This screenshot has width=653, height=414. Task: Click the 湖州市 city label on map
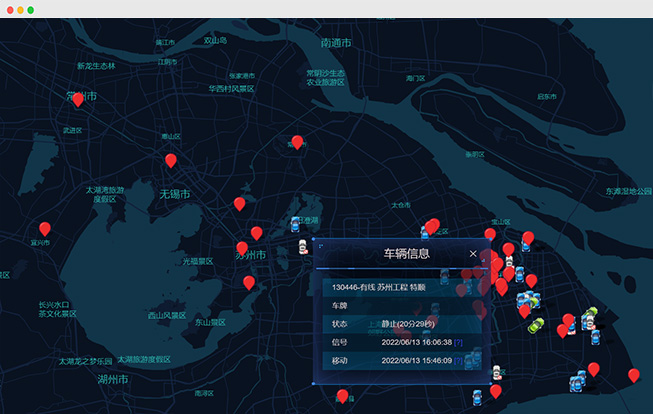pos(111,380)
